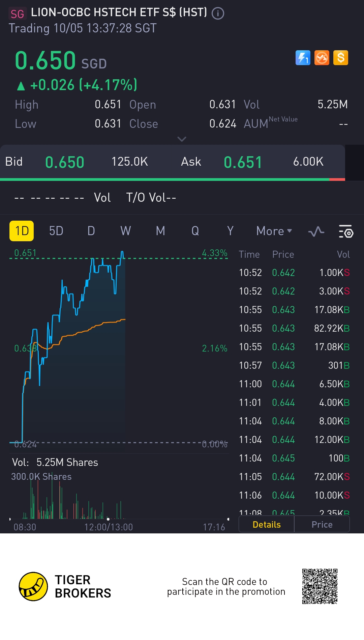The height and width of the screenshot is (640, 364).
Task: Select the 10:55 trade of 82.92K
Action: click(x=294, y=328)
